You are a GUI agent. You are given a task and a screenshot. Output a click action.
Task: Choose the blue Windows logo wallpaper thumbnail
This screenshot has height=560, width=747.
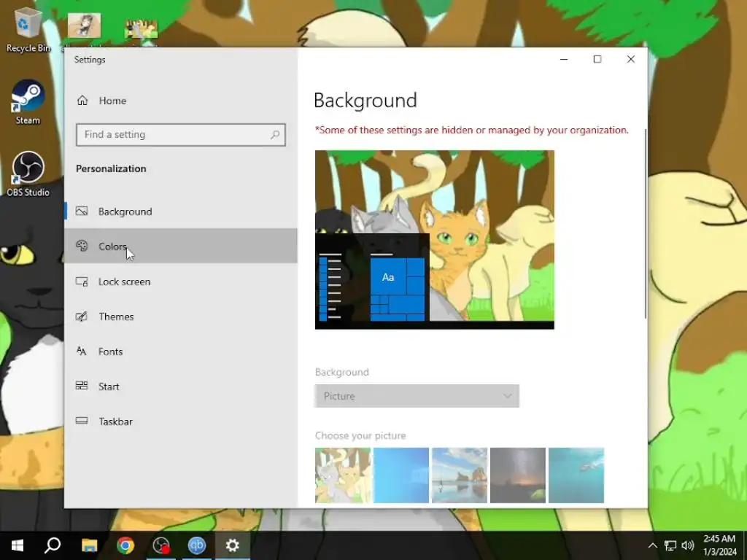point(401,475)
